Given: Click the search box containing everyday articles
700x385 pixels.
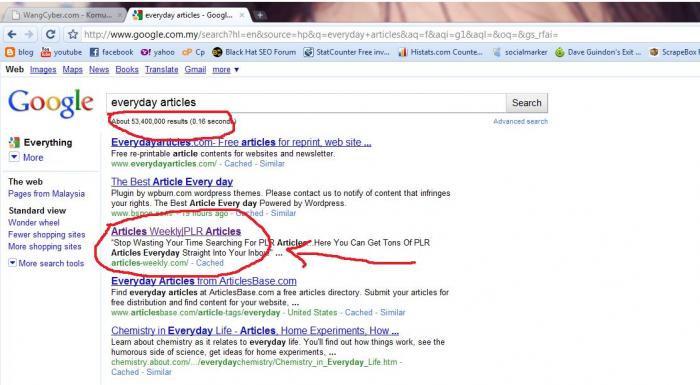Looking at the screenshot, I should (306, 103).
